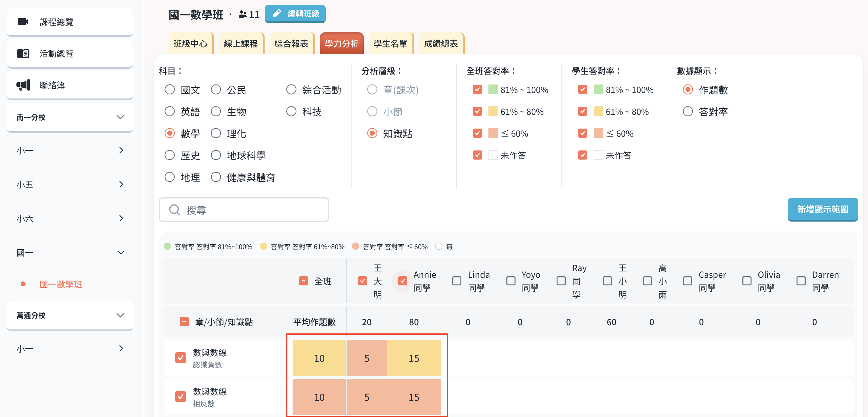
Task: Switch to the 學生名單 tab
Action: (391, 43)
